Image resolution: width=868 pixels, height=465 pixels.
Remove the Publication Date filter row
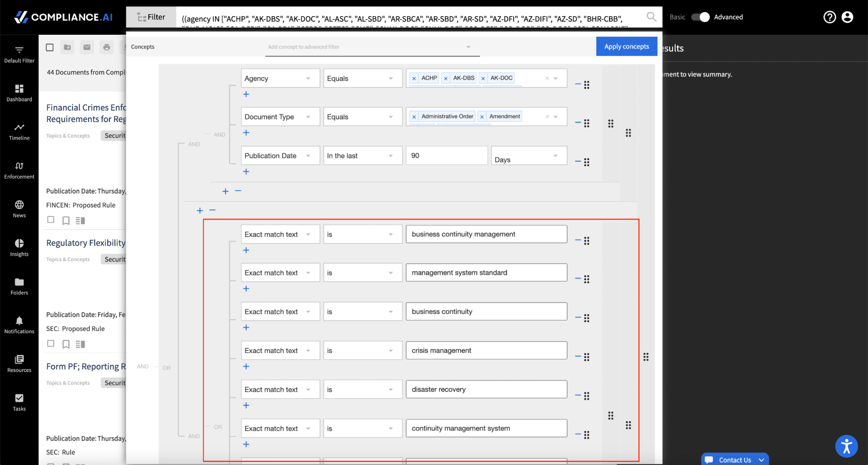coord(578,162)
